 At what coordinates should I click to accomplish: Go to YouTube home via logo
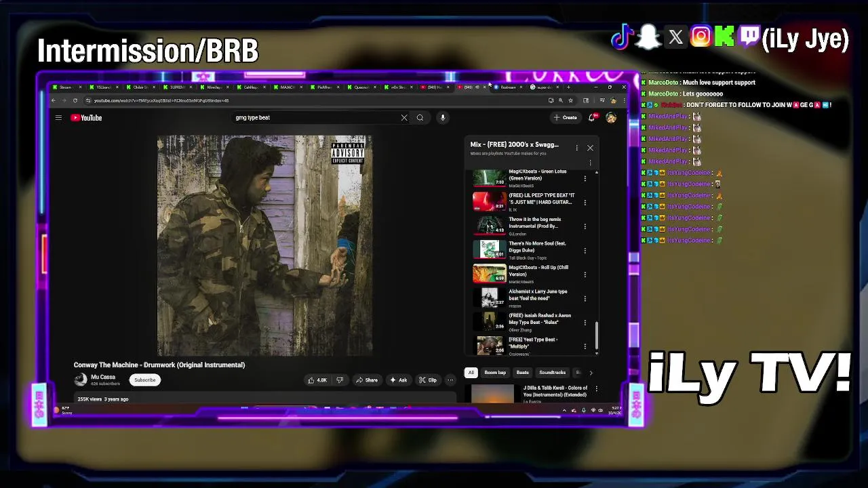86,118
